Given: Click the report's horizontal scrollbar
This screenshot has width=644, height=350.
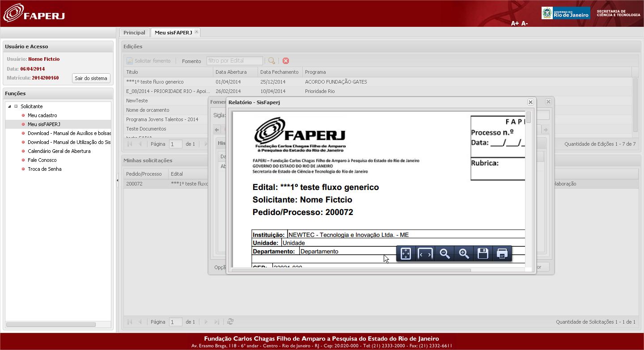Looking at the screenshot, I should (351, 270).
